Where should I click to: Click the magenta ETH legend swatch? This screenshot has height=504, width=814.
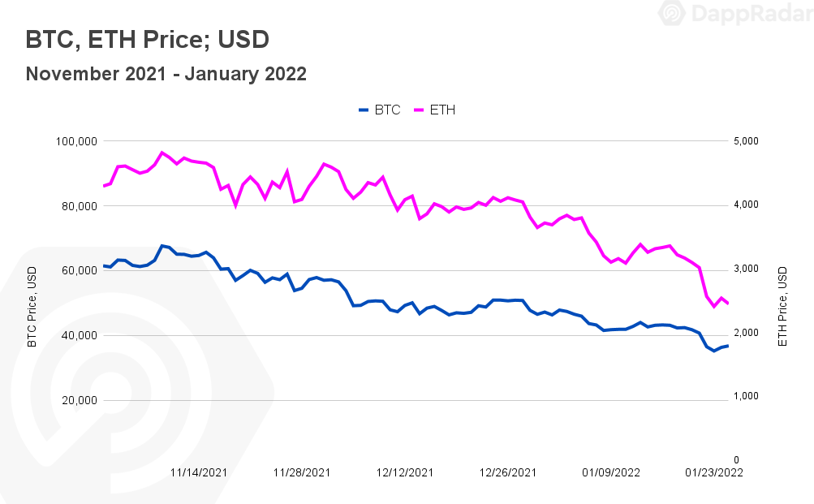coord(419,110)
